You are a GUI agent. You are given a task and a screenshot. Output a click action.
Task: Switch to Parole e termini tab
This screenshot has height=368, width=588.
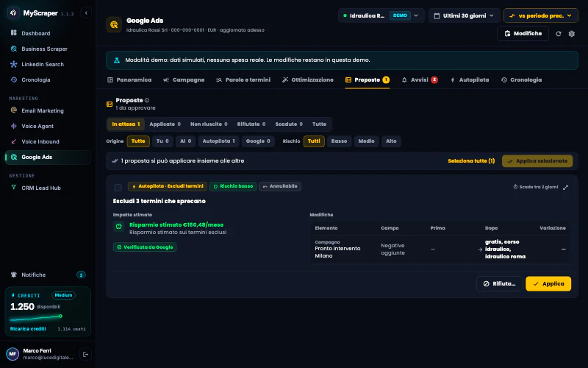pos(243,80)
